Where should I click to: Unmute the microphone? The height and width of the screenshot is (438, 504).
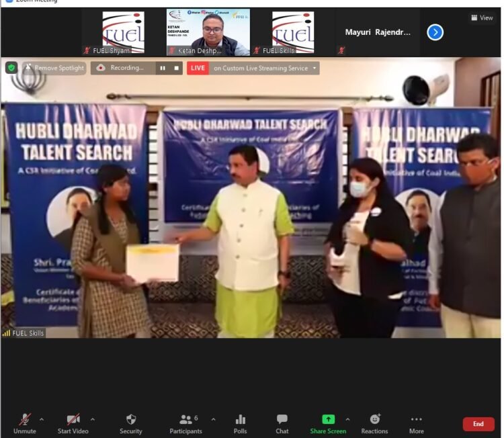point(25,424)
